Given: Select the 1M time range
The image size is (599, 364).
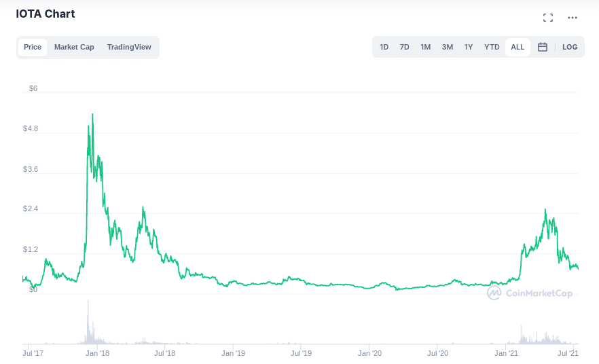Looking at the screenshot, I should 425,47.
